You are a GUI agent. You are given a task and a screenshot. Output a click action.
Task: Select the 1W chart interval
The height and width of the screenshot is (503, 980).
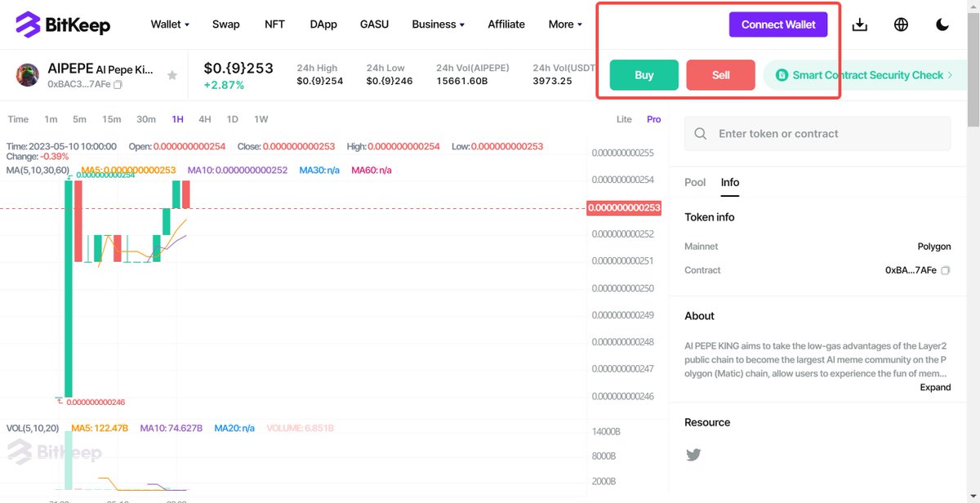tap(261, 119)
